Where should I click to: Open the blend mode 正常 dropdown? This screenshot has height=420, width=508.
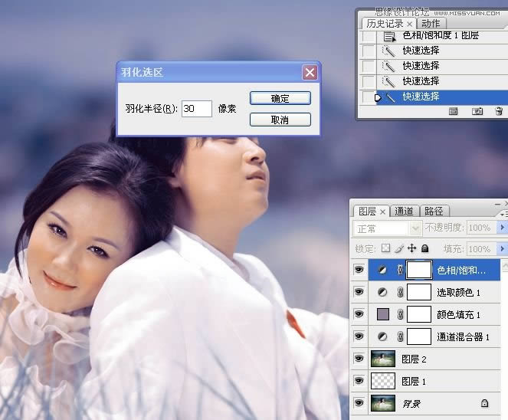(x=416, y=228)
